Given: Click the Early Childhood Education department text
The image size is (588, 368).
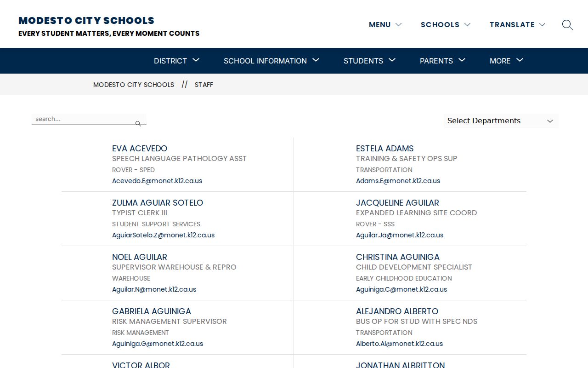Looking at the screenshot, I should click(404, 278).
